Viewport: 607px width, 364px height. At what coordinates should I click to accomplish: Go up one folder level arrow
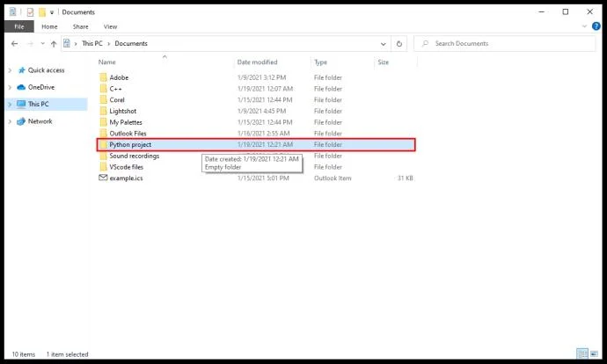pyautogui.click(x=54, y=44)
